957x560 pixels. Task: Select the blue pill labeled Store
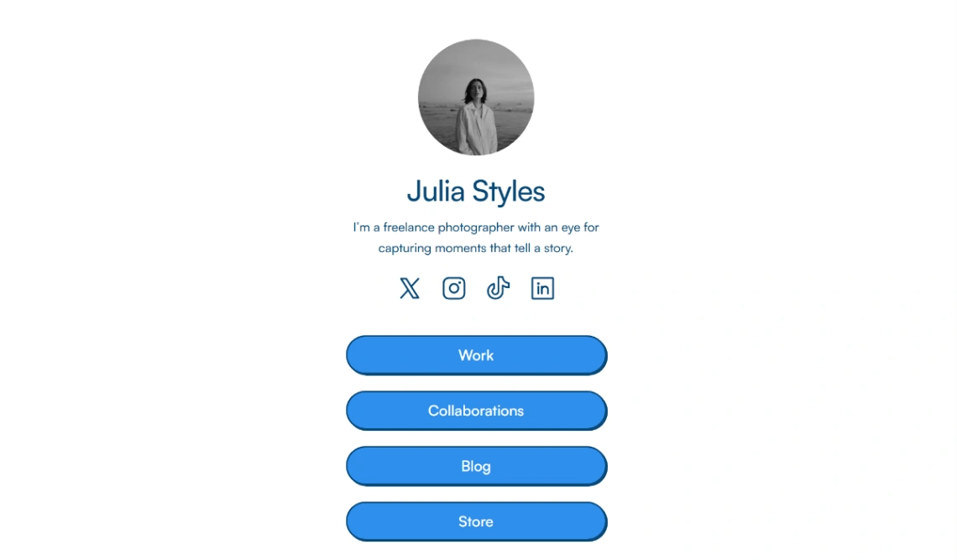477,522
